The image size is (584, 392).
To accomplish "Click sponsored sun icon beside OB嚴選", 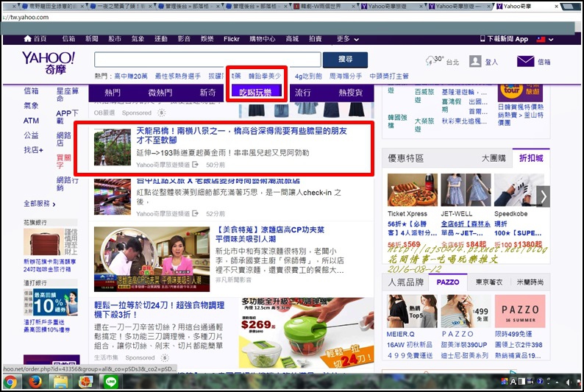I will [161, 113].
